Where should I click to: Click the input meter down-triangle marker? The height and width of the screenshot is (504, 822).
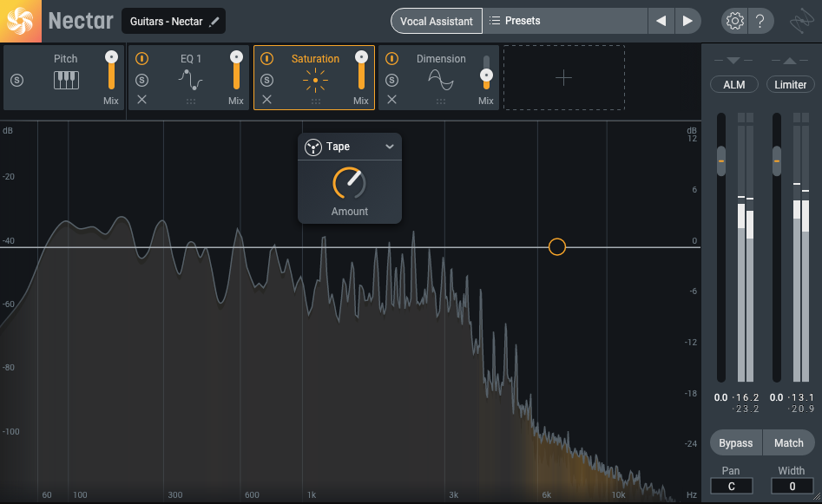coord(733,61)
